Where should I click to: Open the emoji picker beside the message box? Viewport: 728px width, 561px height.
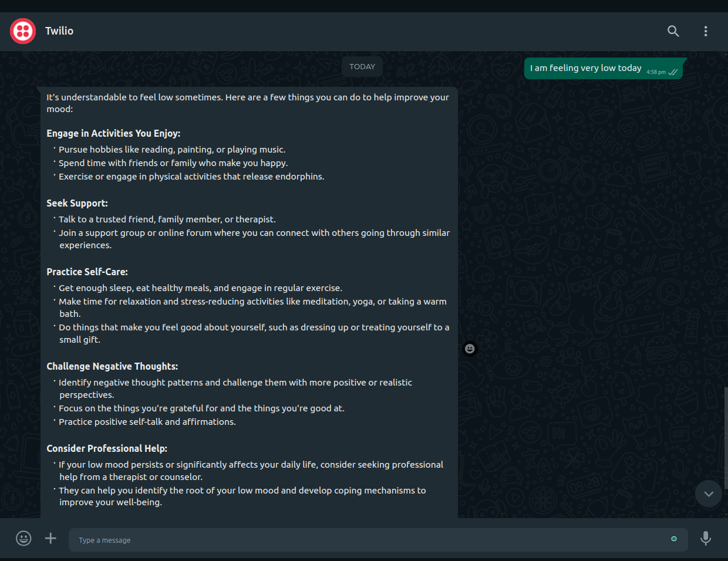point(23,538)
